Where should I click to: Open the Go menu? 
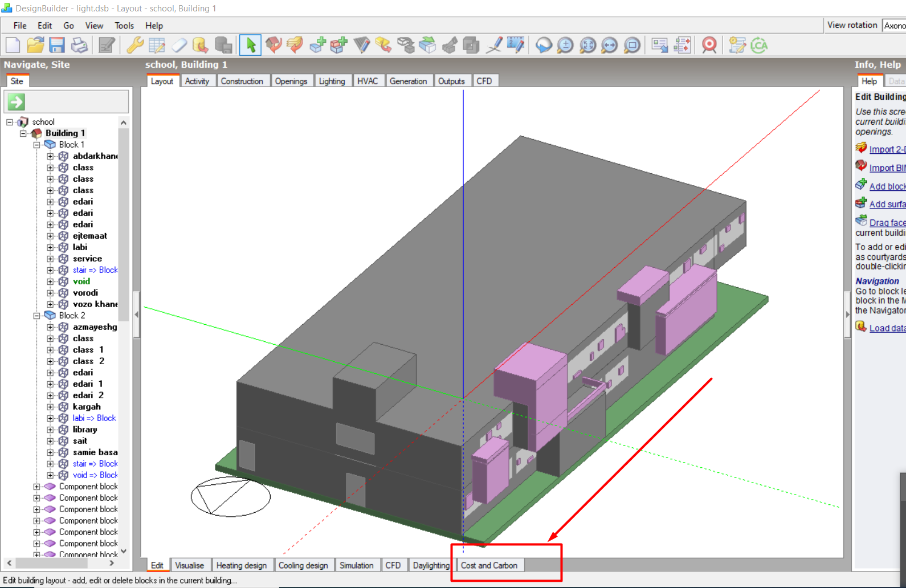click(x=69, y=26)
